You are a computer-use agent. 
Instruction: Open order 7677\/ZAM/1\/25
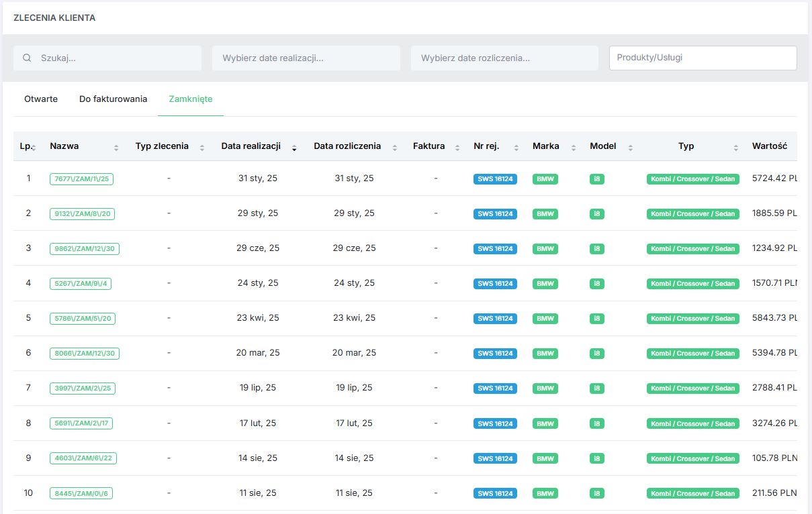point(81,179)
